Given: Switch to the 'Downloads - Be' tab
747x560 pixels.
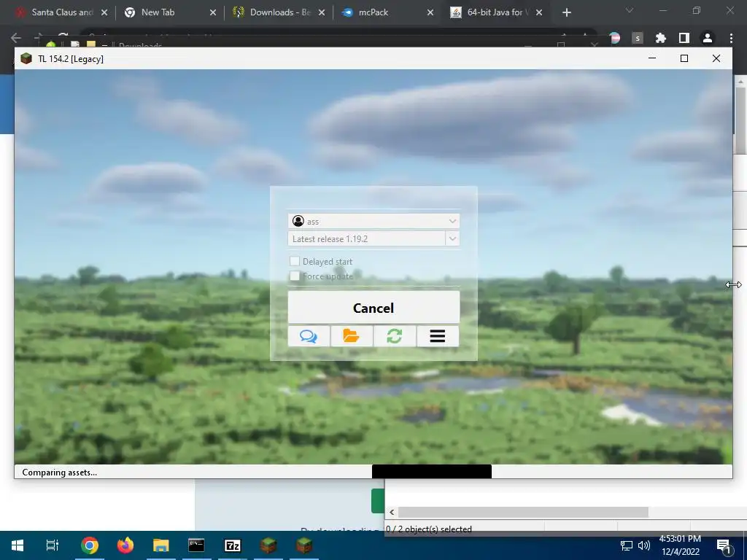Looking at the screenshot, I should click(x=280, y=12).
